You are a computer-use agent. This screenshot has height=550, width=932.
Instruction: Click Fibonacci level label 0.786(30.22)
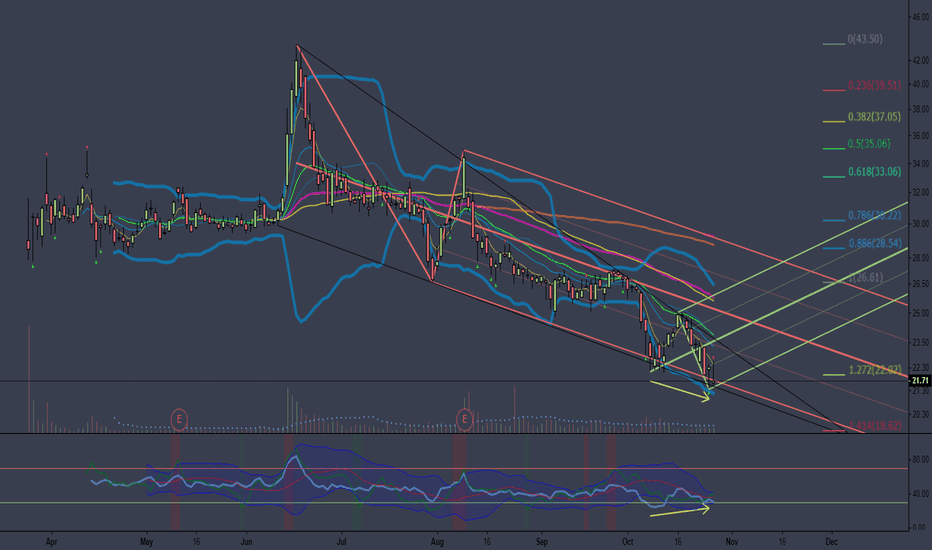pyautogui.click(x=874, y=215)
